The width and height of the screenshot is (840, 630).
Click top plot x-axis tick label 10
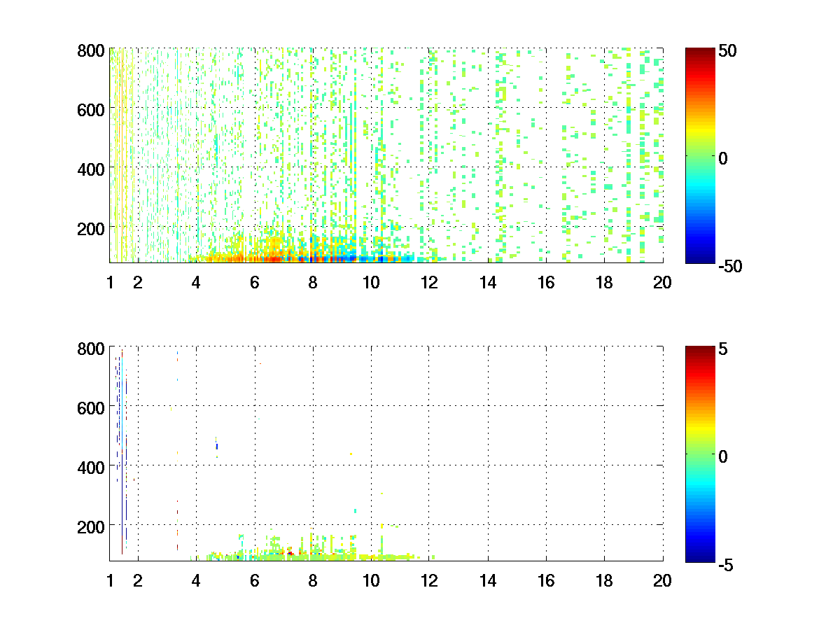(x=371, y=283)
